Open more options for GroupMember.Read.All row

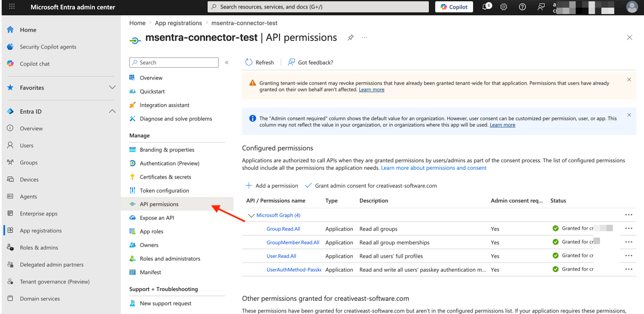tap(629, 242)
